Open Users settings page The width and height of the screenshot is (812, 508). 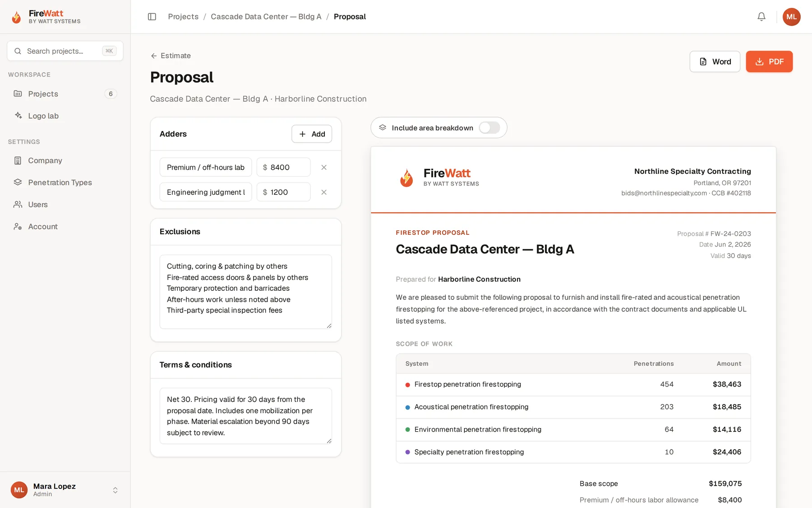coord(65,205)
